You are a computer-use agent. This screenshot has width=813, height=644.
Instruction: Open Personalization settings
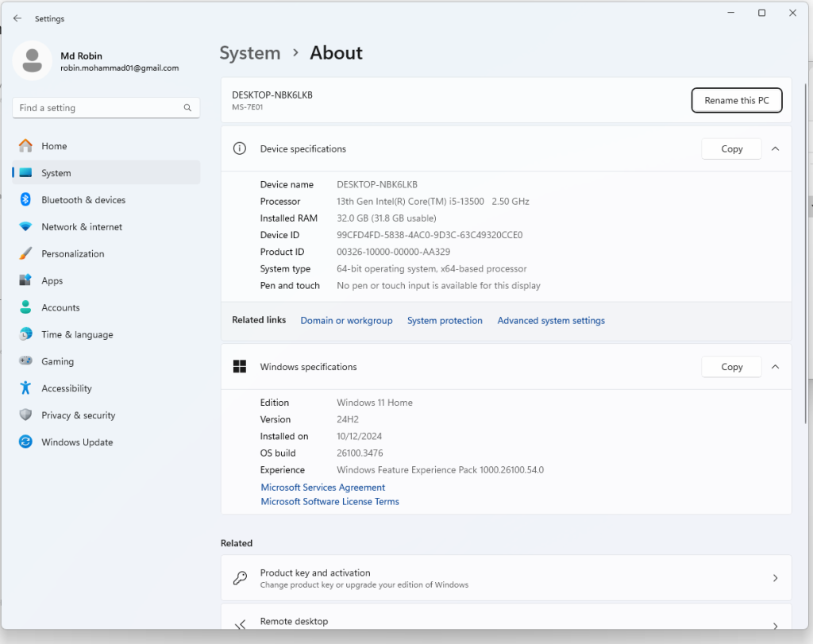pyautogui.click(x=106, y=254)
